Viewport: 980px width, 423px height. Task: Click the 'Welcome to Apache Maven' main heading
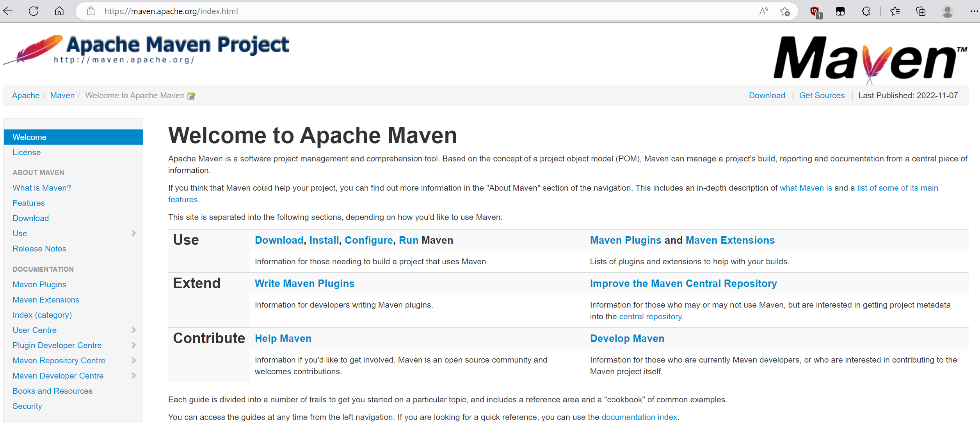[312, 135]
